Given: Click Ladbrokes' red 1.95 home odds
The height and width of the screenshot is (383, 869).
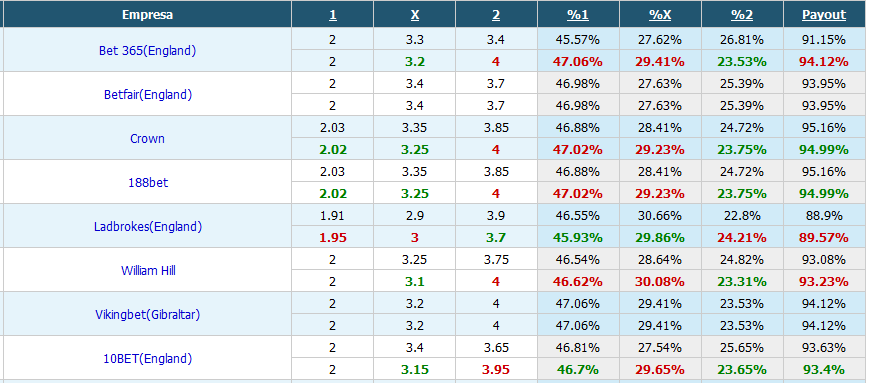Looking at the screenshot, I should (333, 238).
